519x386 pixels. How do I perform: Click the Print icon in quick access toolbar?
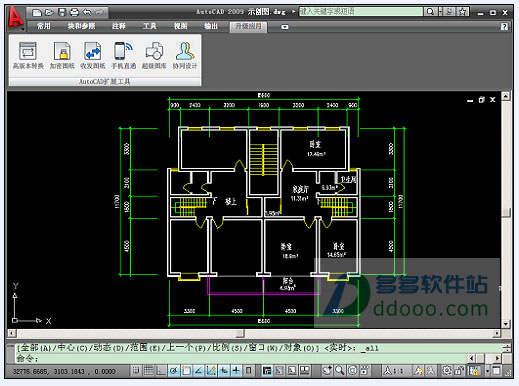74,13
